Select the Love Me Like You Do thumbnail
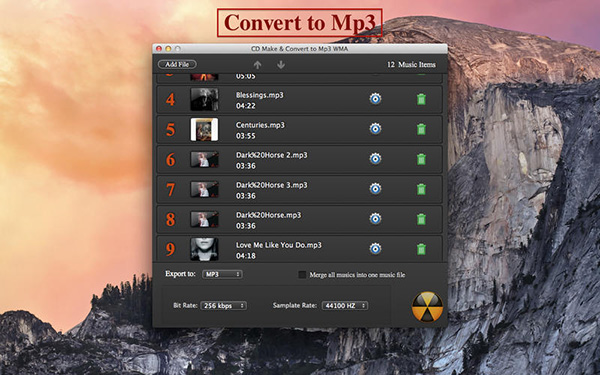 point(204,249)
